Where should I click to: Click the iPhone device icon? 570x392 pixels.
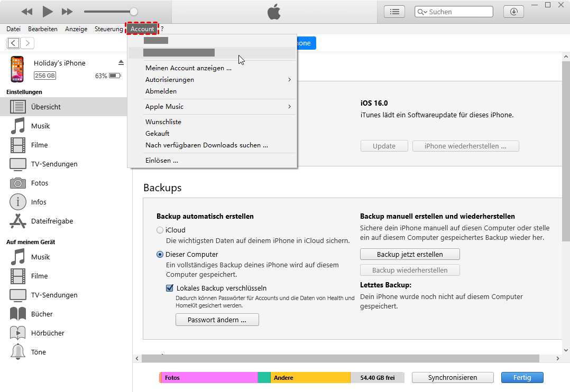pyautogui.click(x=17, y=69)
